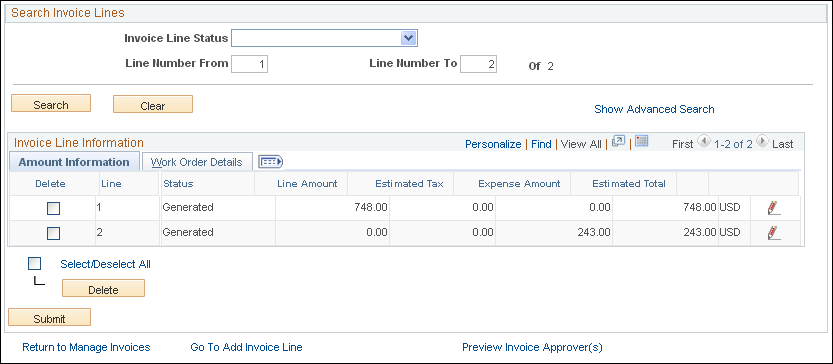Edit invoice line 2 via pencil icon
The width and height of the screenshot is (833, 364).
pos(774,233)
